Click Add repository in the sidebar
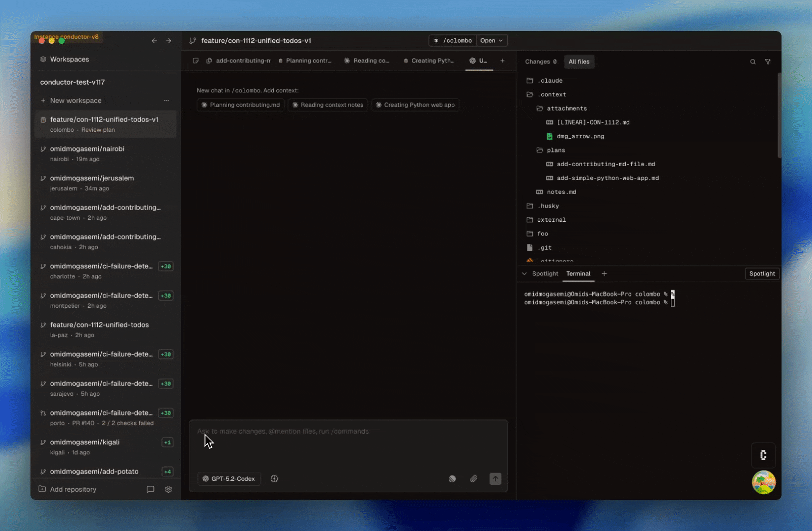812x531 pixels. coord(73,489)
